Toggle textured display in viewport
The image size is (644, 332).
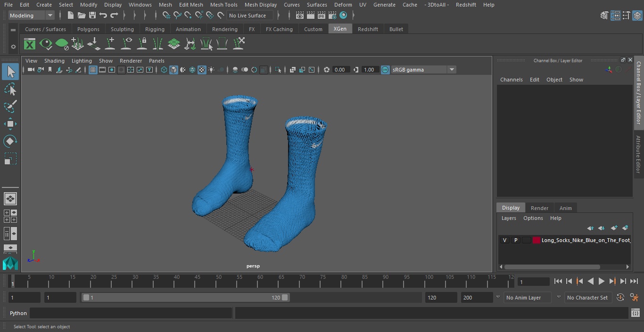click(202, 70)
